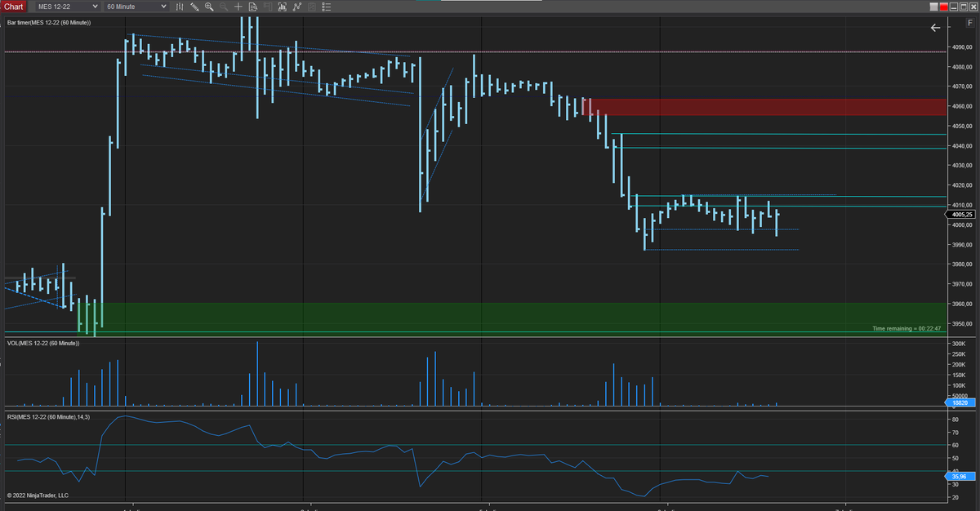The image size is (980, 511).
Task: Click the 18820 volume value marker
Action: pos(961,402)
